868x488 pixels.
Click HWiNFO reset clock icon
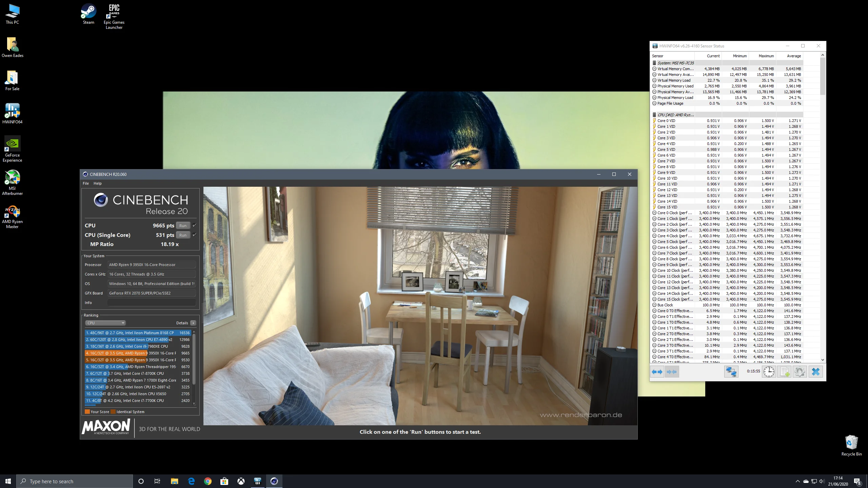pyautogui.click(x=769, y=372)
